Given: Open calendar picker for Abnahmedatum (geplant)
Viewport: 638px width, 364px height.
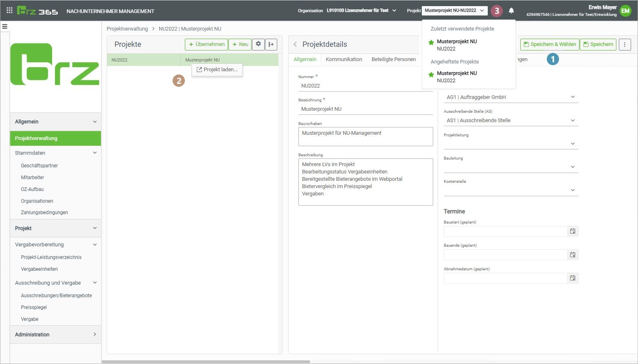Looking at the screenshot, I should [x=572, y=278].
